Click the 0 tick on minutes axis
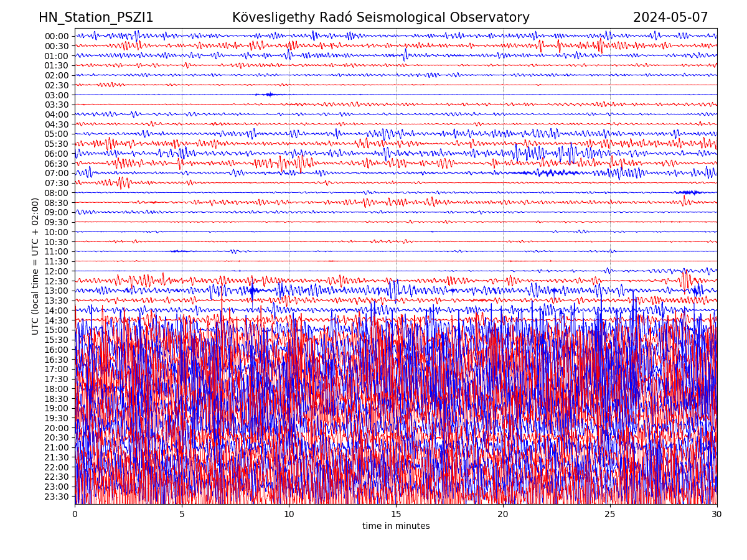Image resolution: width=747 pixels, height=560 pixels. (x=75, y=515)
